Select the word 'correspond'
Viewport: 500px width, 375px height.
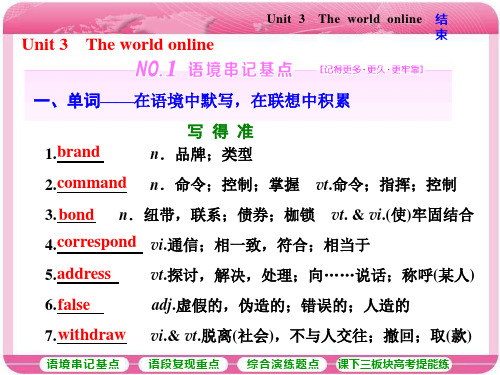(x=97, y=243)
